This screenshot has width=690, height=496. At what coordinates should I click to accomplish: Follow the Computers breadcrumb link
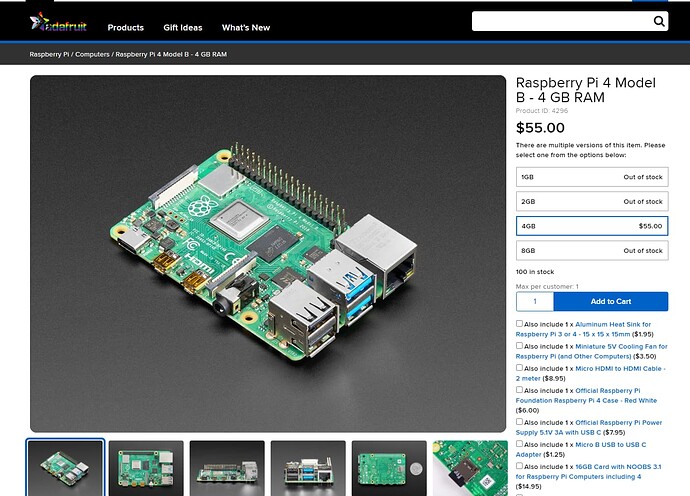[x=92, y=54]
